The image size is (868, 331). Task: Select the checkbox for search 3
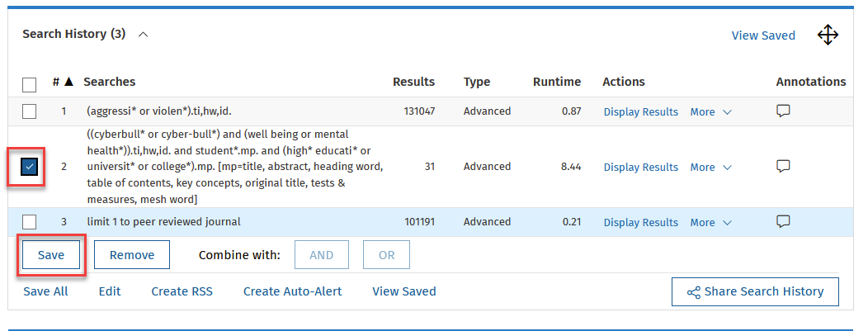pos(30,221)
